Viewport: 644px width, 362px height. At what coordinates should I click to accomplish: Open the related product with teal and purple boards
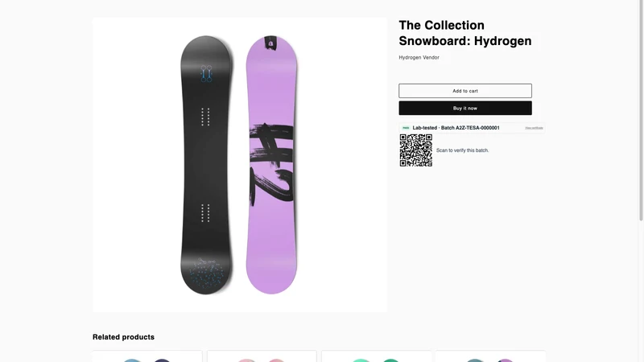[491, 356]
